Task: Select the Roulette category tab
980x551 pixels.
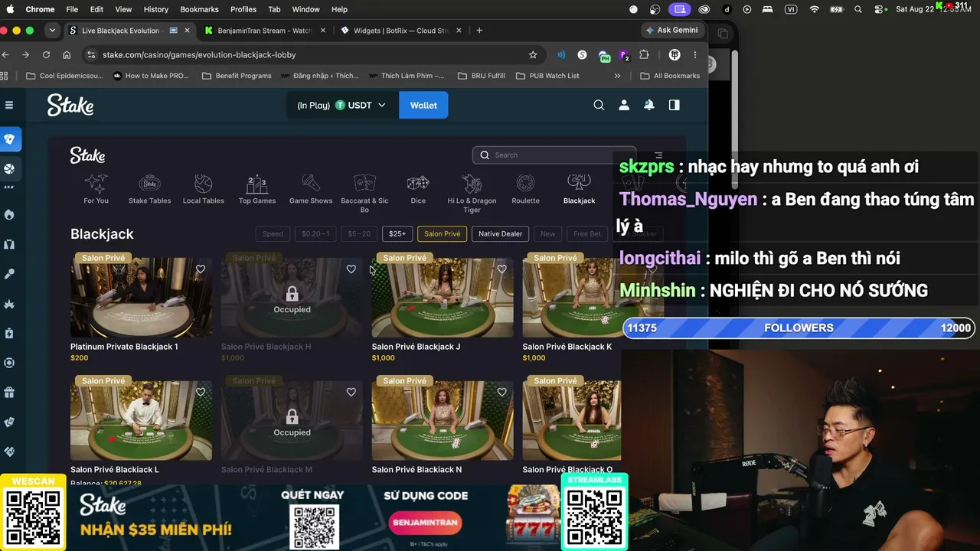Action: (525, 190)
